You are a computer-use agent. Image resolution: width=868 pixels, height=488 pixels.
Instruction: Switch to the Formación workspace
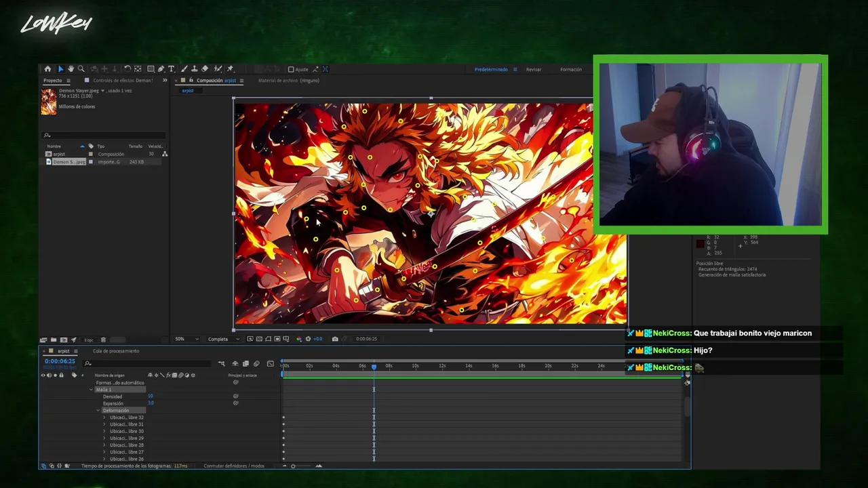point(571,69)
